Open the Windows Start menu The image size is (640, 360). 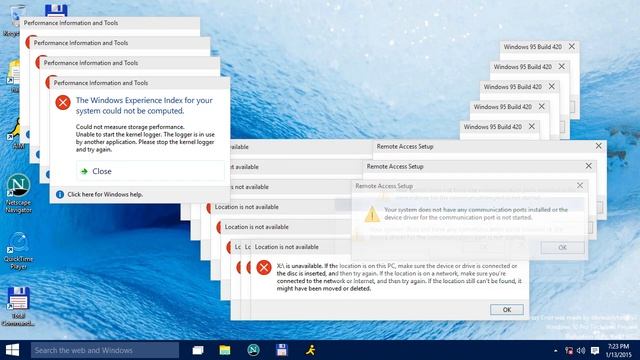click(12, 350)
